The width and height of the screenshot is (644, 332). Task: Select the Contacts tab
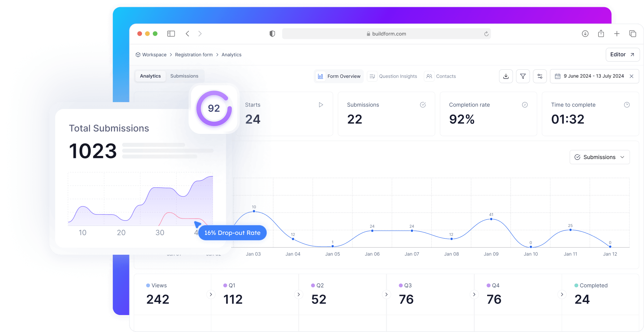441,76
